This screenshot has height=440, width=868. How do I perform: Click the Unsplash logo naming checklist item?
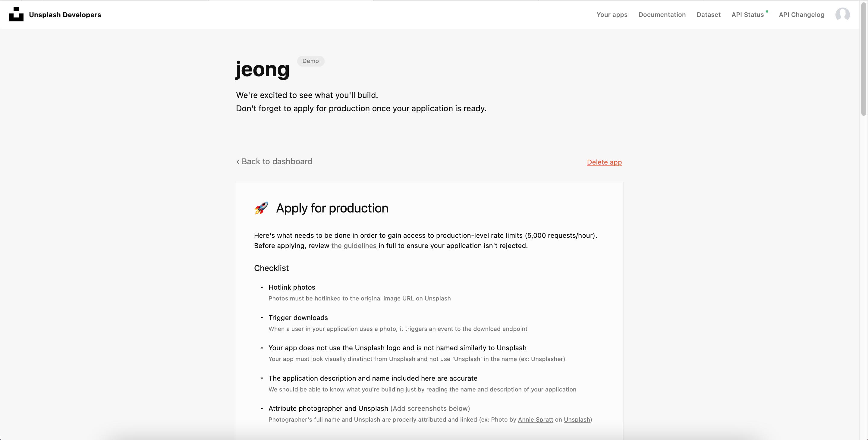pos(397,348)
